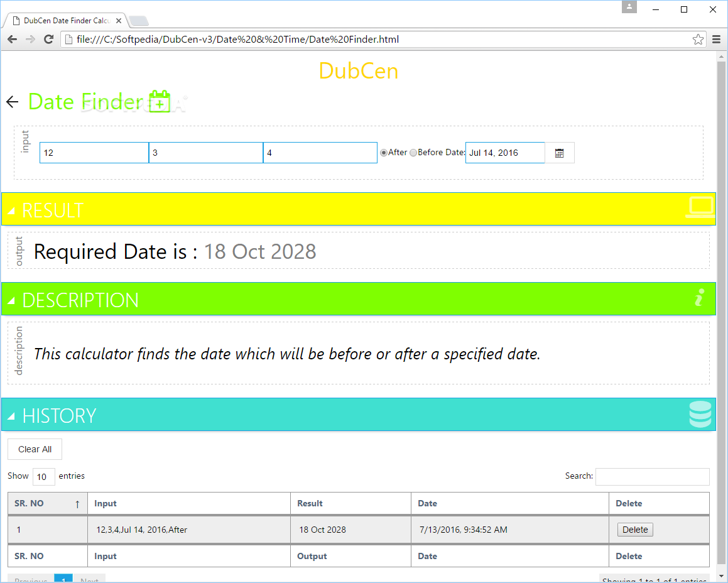Sort by SR. NO column arrow
Screen dimensions: 728x583
point(77,504)
